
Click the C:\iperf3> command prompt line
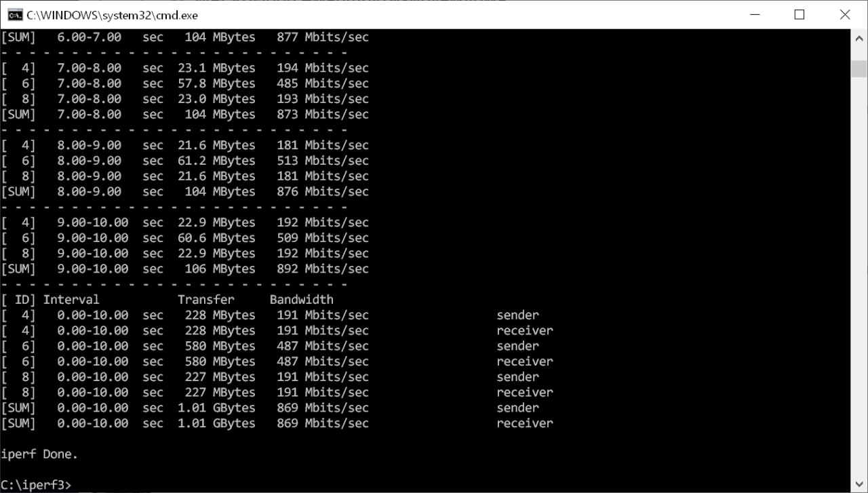(x=36, y=484)
